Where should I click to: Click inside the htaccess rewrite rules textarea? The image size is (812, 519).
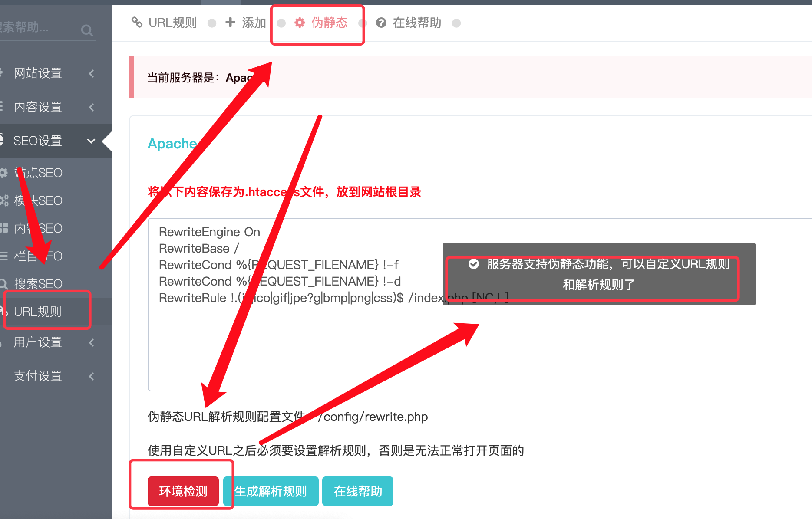480,305
